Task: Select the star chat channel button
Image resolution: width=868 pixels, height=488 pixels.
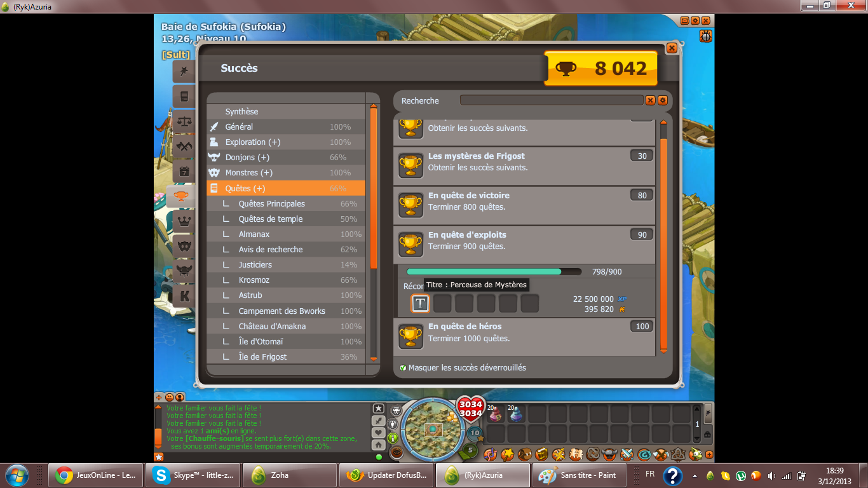Action: pos(378,409)
